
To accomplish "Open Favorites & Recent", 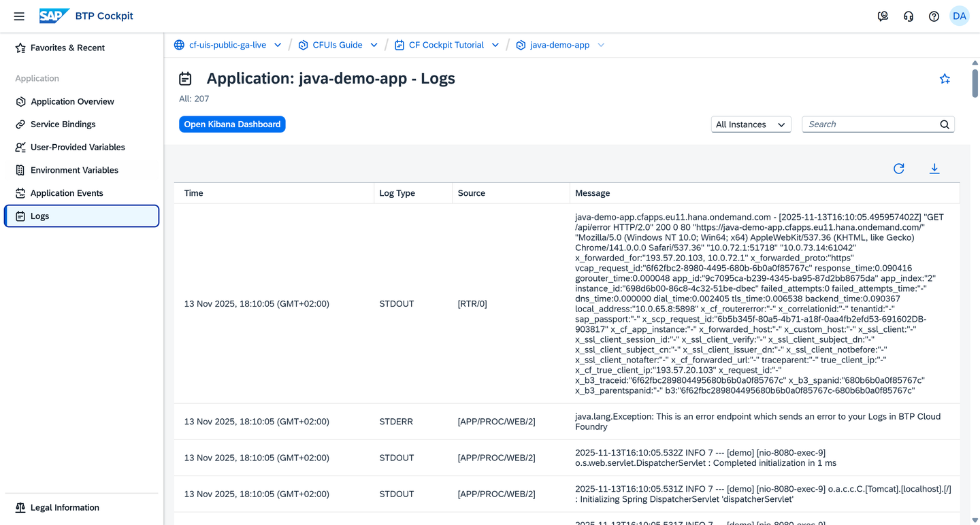I will coord(82,48).
